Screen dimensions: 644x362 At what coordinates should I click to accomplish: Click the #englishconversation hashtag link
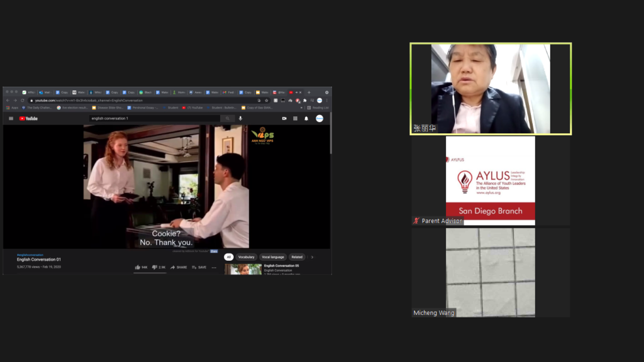pos(30,255)
